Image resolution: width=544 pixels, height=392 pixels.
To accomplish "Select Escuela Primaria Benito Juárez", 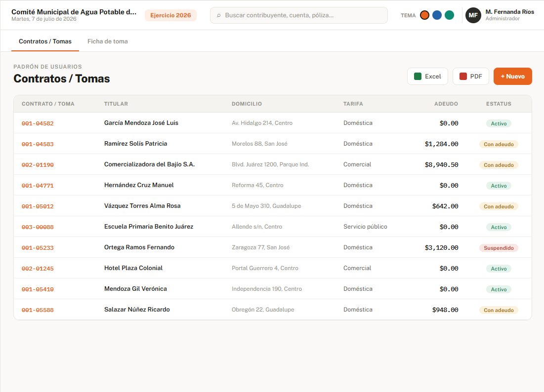I will [149, 227].
